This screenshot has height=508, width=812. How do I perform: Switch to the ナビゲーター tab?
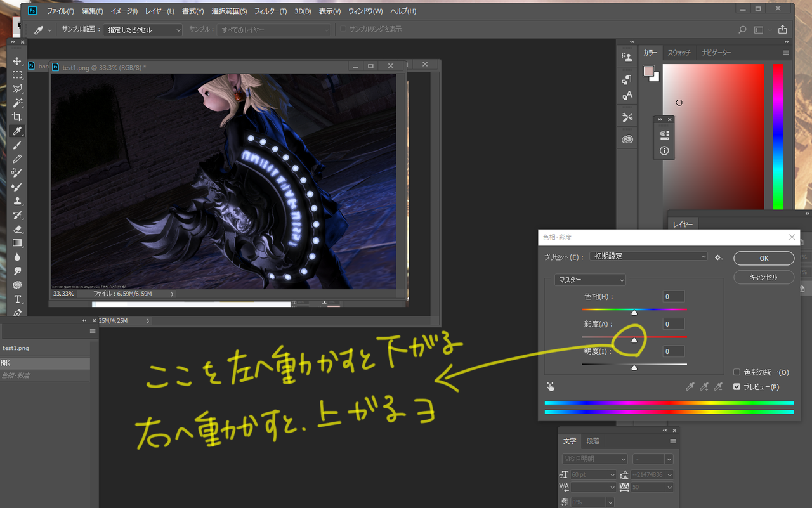716,53
